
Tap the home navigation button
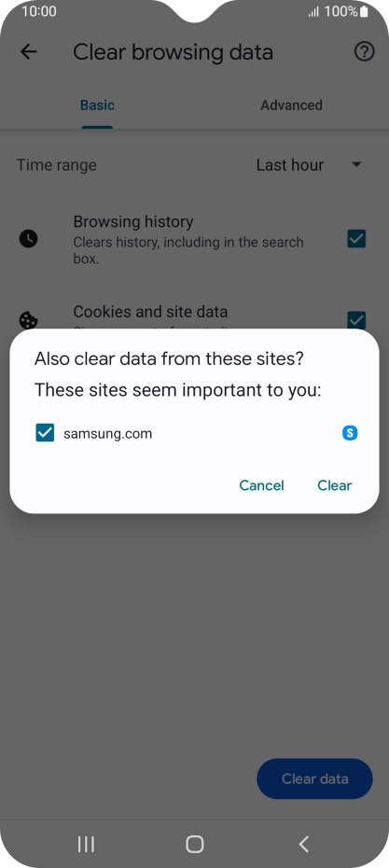pos(195,844)
